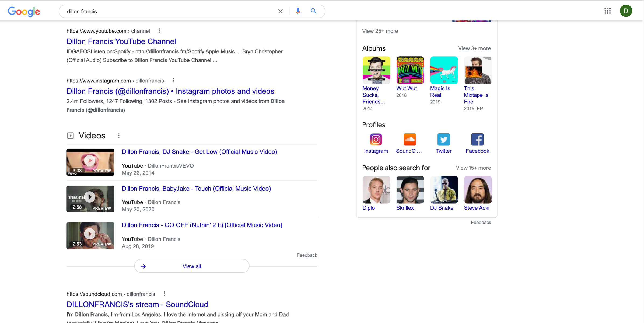
Task: Open the BabyJake Touch music video link
Action: pos(196,189)
